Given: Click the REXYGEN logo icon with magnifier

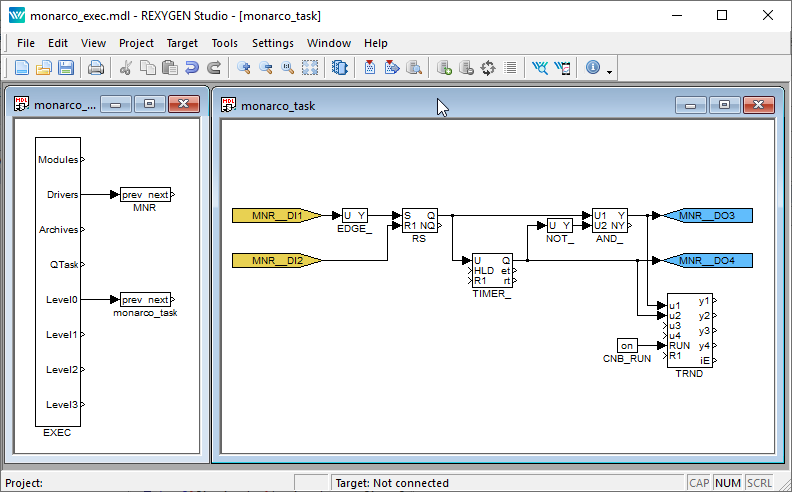Looking at the screenshot, I should click(x=540, y=68).
